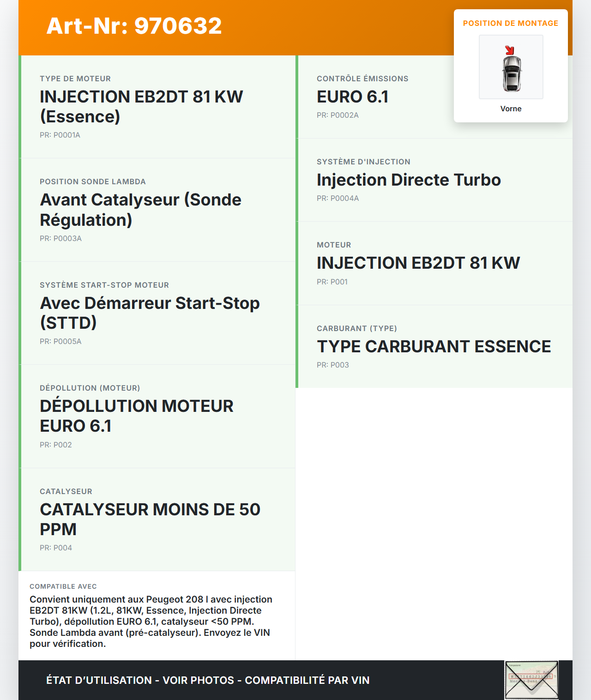
Task: Click the red arrow above the car
Action: [509, 50]
